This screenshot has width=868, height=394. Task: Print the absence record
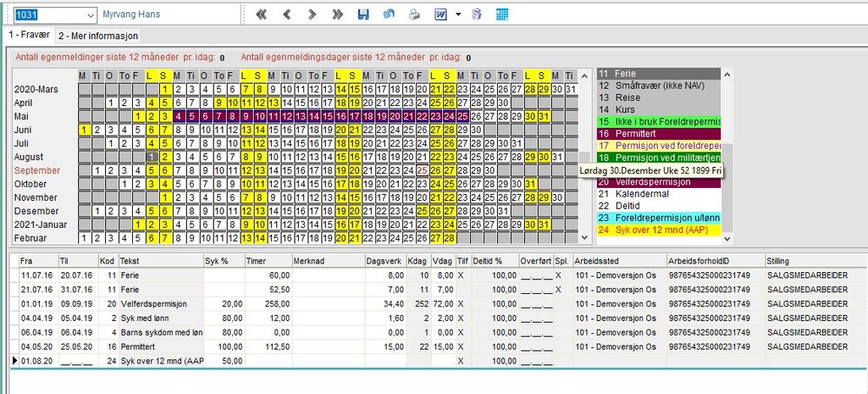pos(414,15)
